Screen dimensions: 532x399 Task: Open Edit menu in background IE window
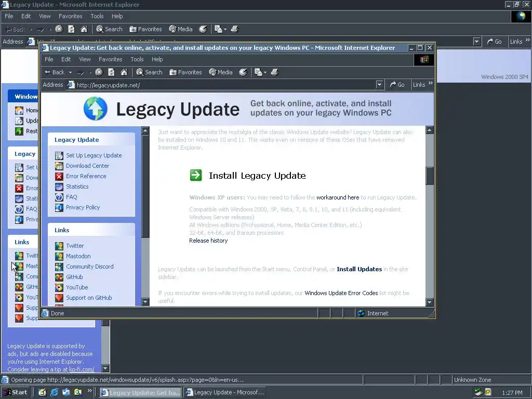click(x=26, y=16)
